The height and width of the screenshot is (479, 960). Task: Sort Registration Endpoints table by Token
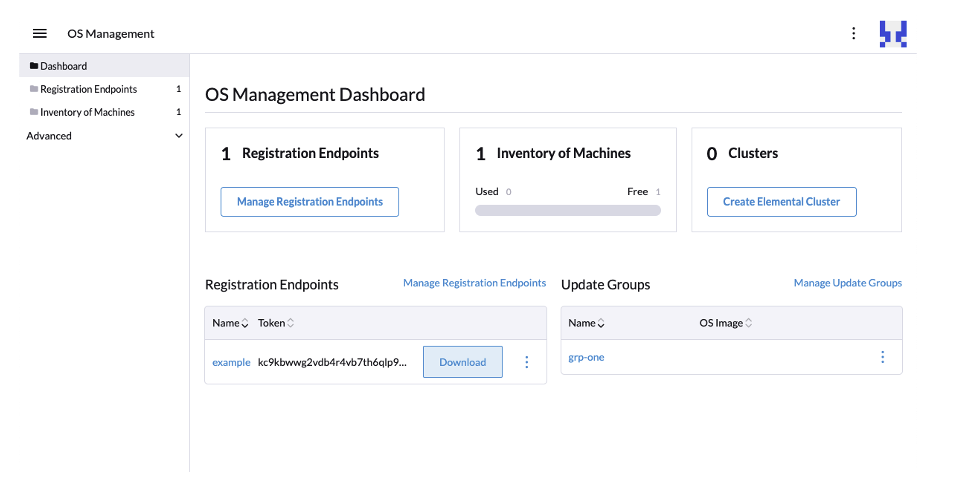tap(290, 323)
